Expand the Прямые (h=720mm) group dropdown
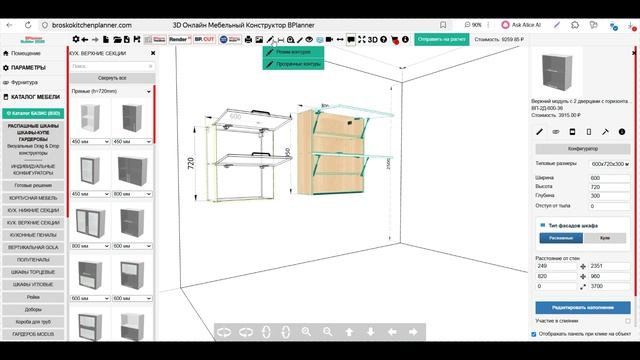The width and height of the screenshot is (640, 360). (x=111, y=91)
